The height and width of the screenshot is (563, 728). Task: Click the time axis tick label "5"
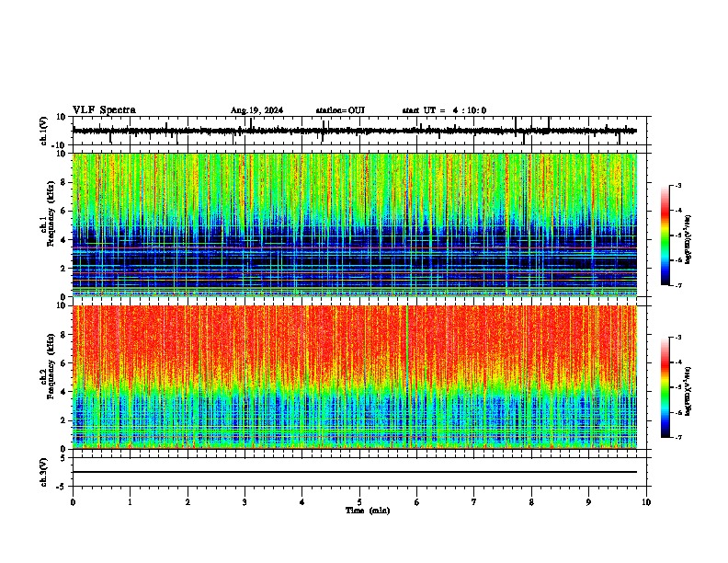coord(359,502)
